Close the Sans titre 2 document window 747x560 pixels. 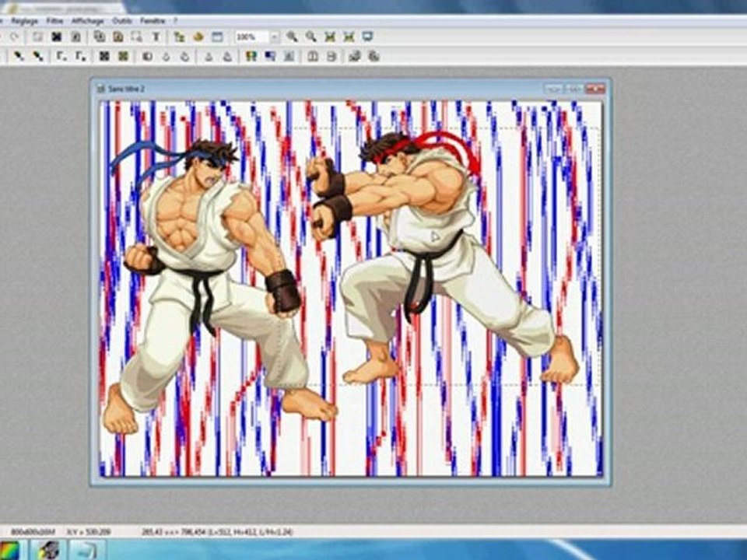click(595, 89)
